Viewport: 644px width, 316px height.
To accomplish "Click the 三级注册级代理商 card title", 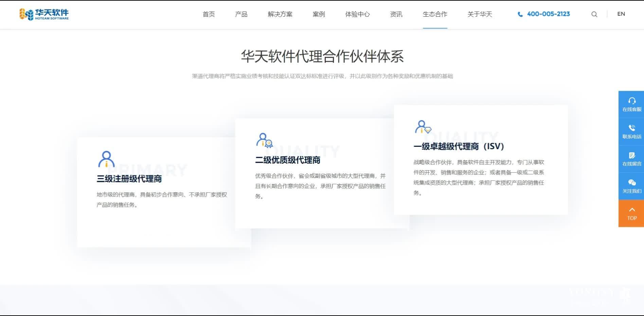I will tap(129, 179).
